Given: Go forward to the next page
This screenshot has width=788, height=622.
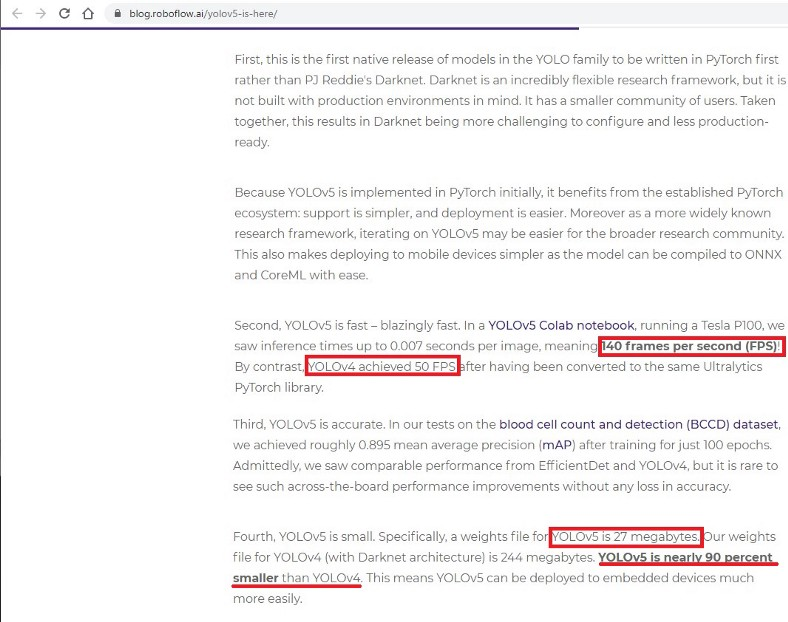Looking at the screenshot, I should point(41,14).
